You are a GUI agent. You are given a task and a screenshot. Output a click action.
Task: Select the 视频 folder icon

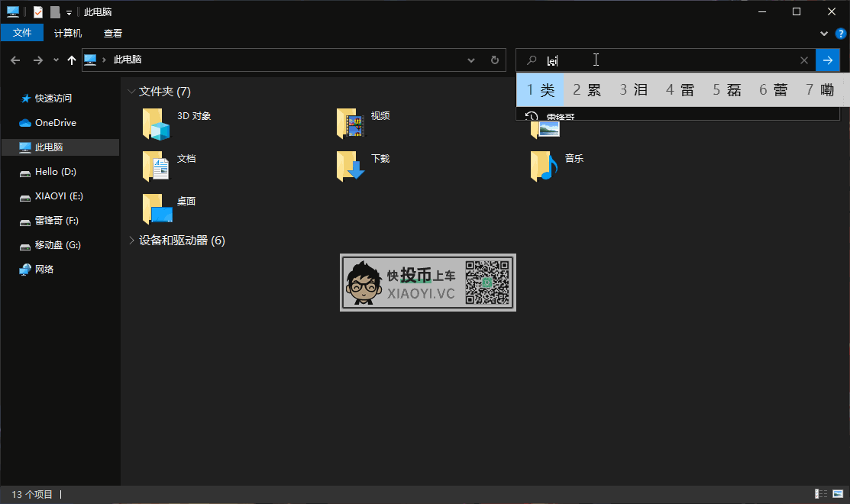click(x=351, y=124)
